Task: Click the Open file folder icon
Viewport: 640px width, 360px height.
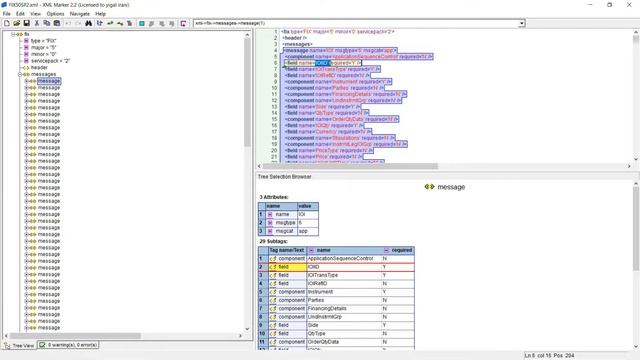Action: pyautogui.click(x=17, y=24)
